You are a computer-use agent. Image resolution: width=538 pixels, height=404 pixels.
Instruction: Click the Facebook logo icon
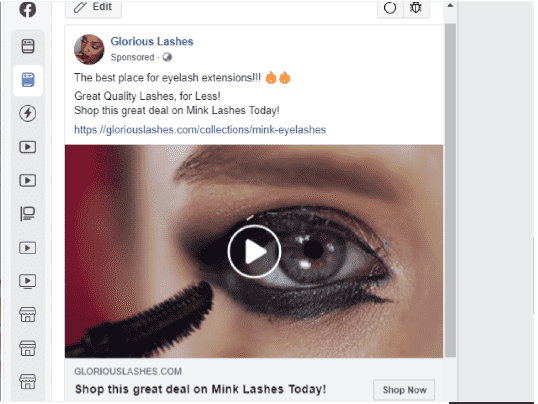tap(28, 9)
